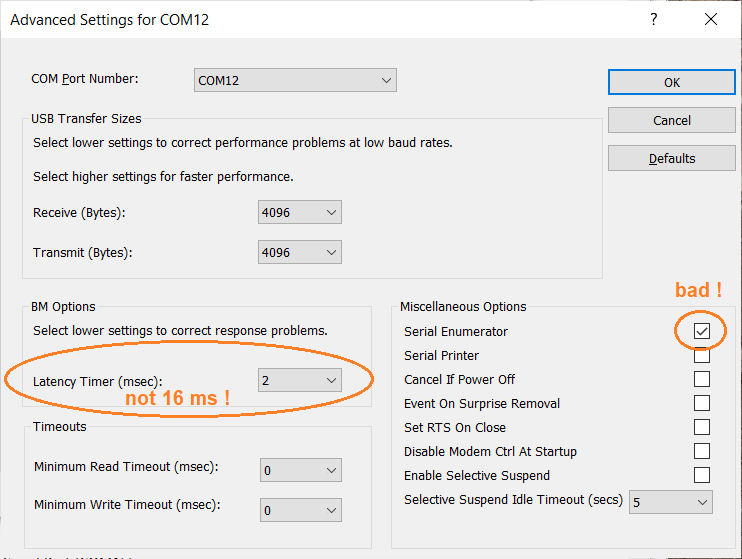Check the Set RTS On Close option
This screenshot has height=559, width=742.
pos(702,427)
